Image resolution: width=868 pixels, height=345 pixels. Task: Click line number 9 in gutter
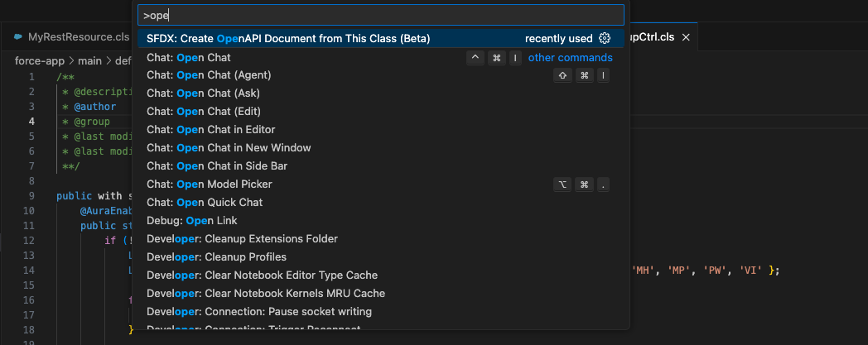point(31,196)
